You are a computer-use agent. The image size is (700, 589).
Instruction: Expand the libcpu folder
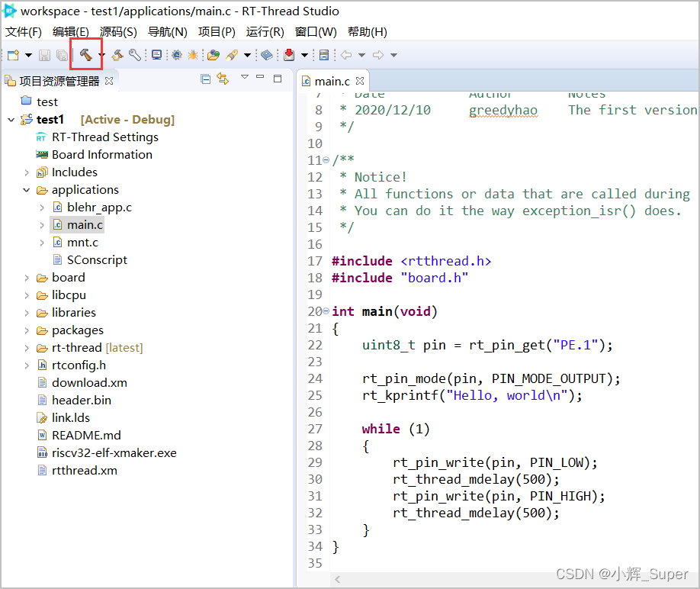click(27, 295)
